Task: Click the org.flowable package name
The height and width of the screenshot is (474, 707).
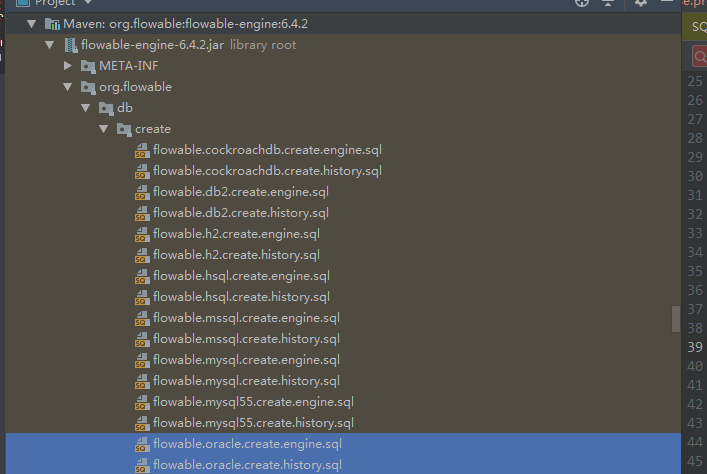Action: (x=135, y=87)
